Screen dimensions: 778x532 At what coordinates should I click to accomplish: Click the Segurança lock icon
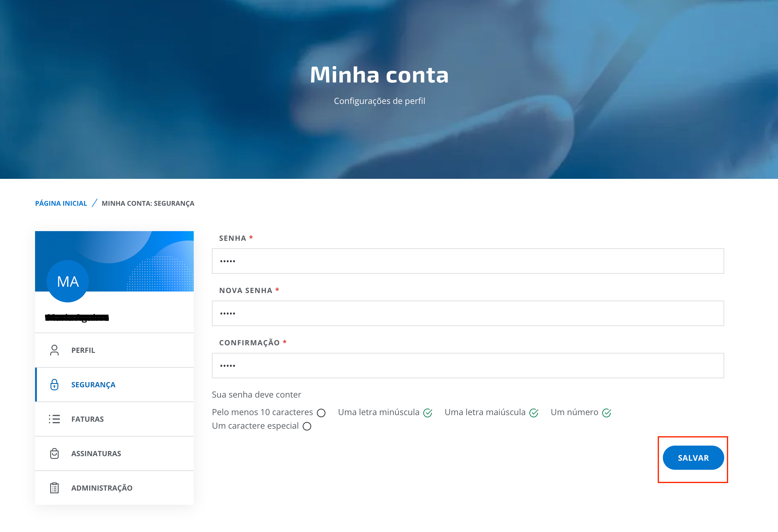pos(54,385)
